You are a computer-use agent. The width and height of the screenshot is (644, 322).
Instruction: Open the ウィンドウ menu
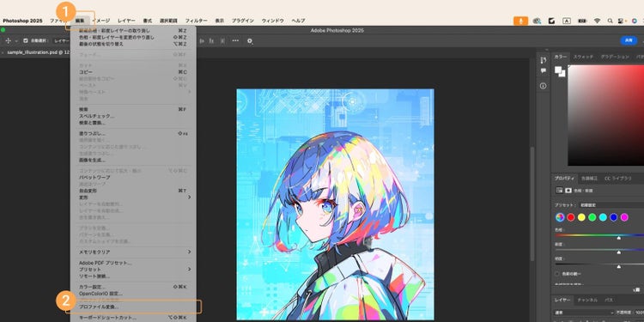coord(273,21)
